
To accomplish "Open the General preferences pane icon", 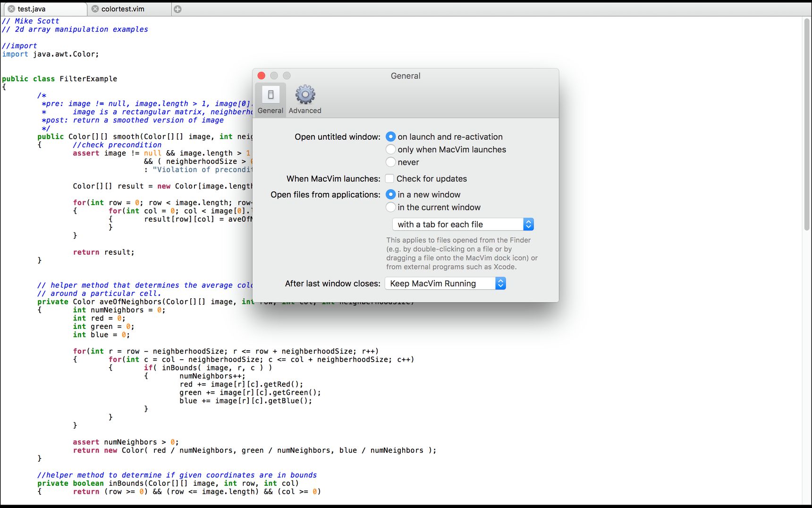I will coord(271,100).
